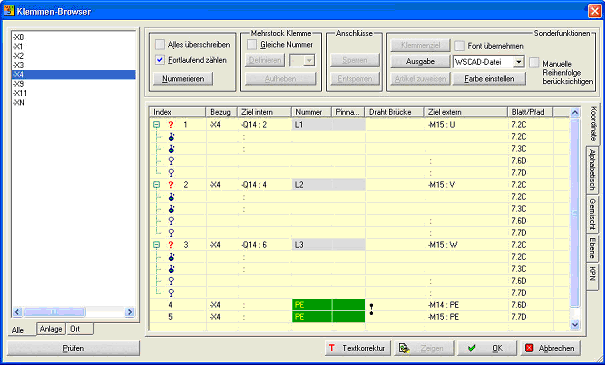Select terminal strip -X4 in list

click(x=73, y=74)
